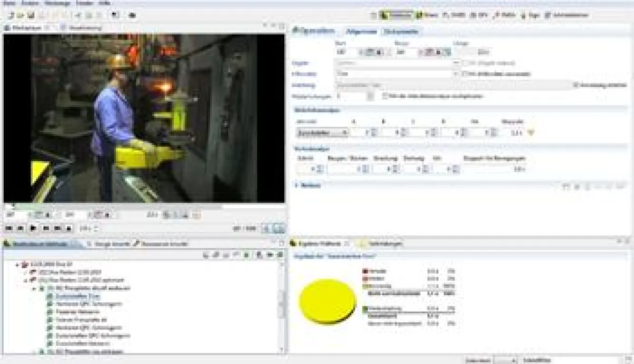Open the Ergo perspective in top toolbar

coord(533,15)
